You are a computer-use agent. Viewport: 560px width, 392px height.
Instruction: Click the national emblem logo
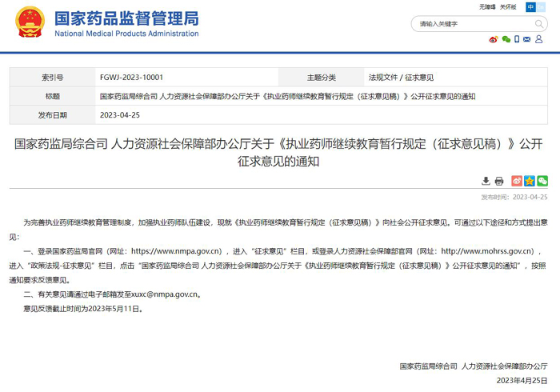(30, 22)
